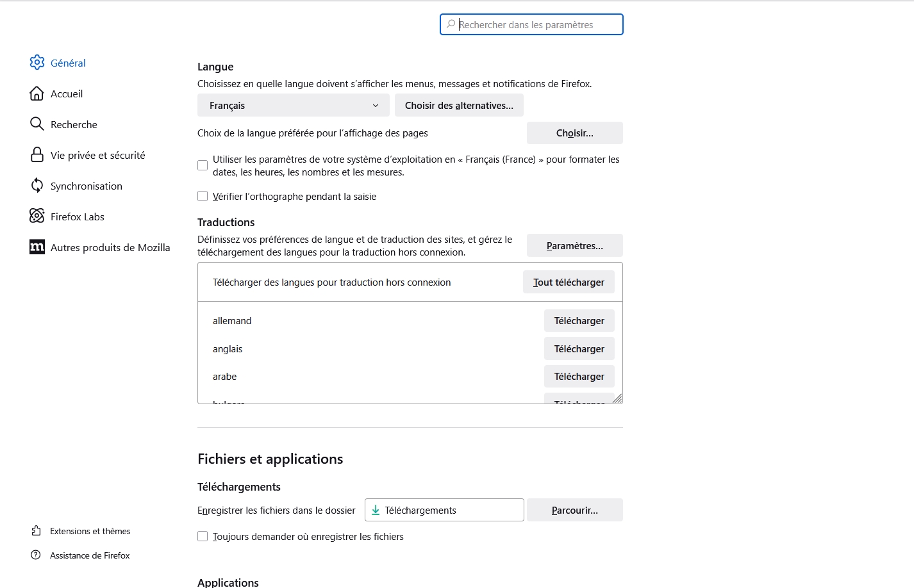Click the Synchronisation arrows icon
The image size is (914, 588).
click(x=37, y=186)
